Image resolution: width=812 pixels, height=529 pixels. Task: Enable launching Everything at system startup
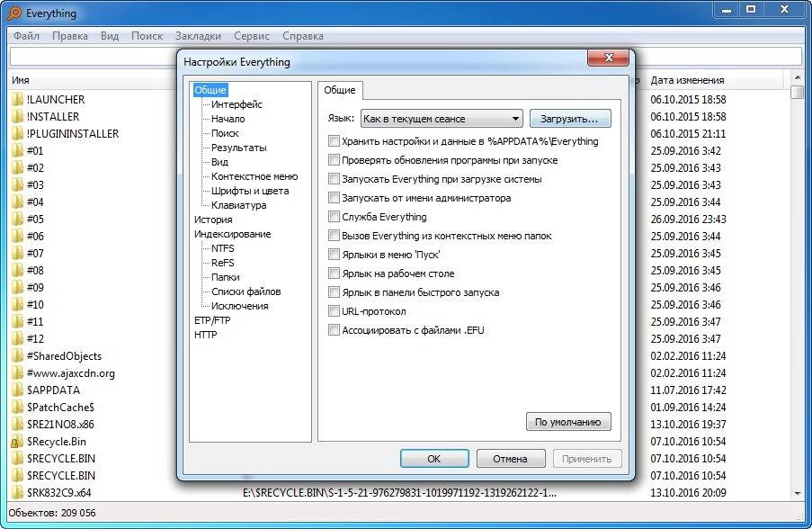[334, 179]
